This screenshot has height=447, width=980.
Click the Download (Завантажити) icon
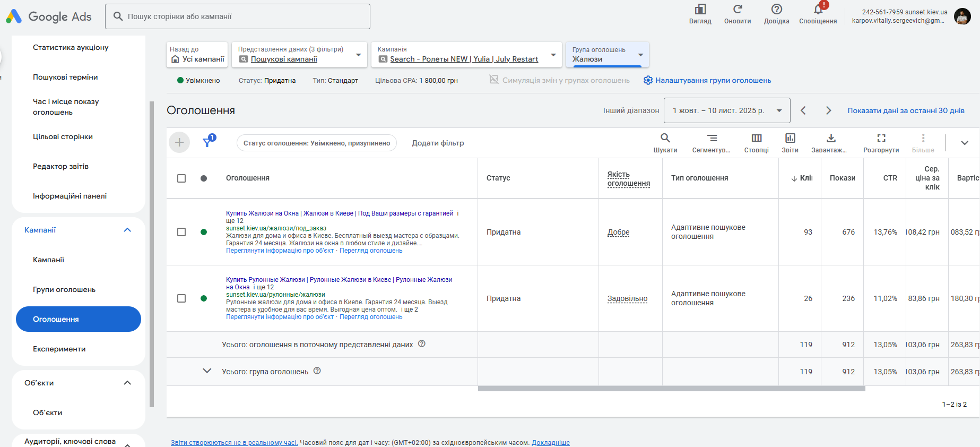click(831, 139)
